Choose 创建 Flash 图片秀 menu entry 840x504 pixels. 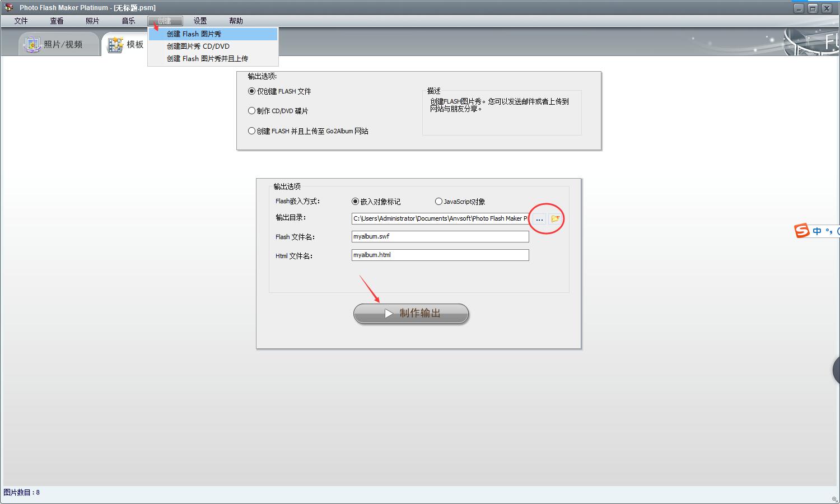click(x=213, y=34)
